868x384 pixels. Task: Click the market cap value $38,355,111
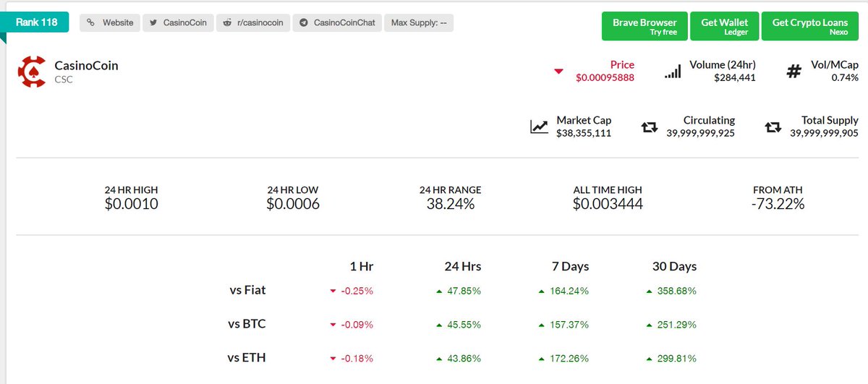(x=584, y=133)
